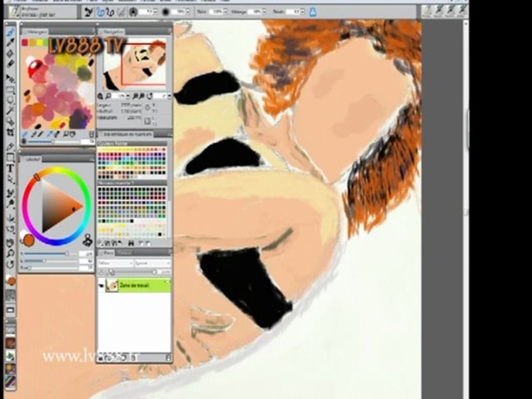Click the trash icon in Mixer panel
The width and height of the screenshot is (532, 399).
91,134
